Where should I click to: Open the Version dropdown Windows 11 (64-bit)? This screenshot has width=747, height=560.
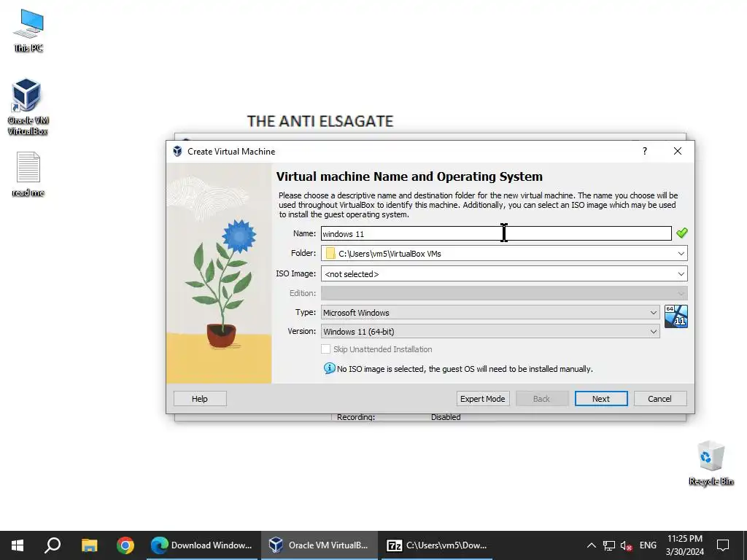tap(490, 332)
